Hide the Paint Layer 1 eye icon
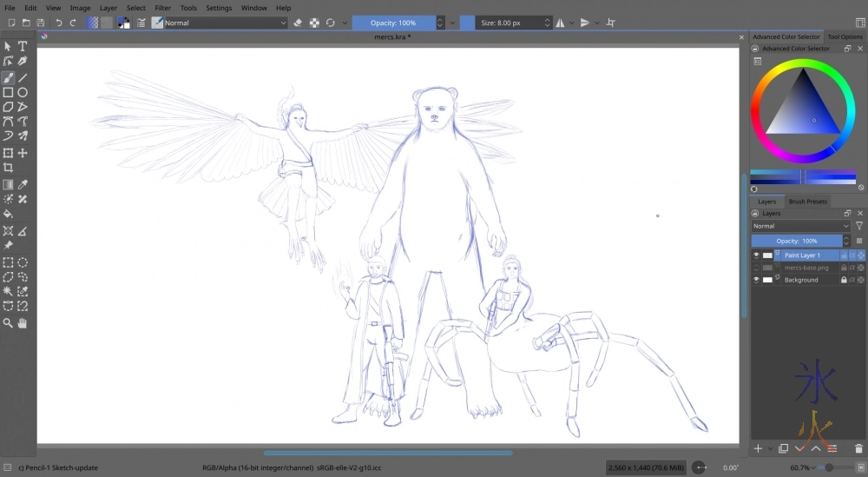868x477 pixels. pyautogui.click(x=756, y=255)
